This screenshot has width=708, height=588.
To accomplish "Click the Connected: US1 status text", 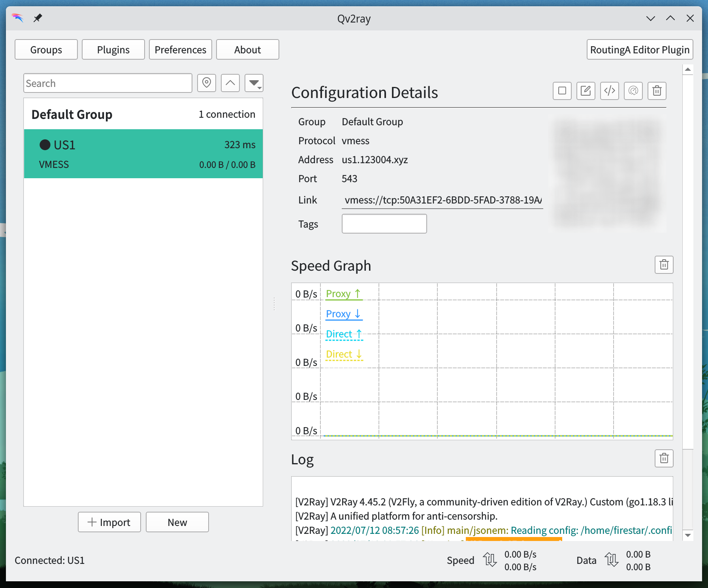I will pos(50,560).
